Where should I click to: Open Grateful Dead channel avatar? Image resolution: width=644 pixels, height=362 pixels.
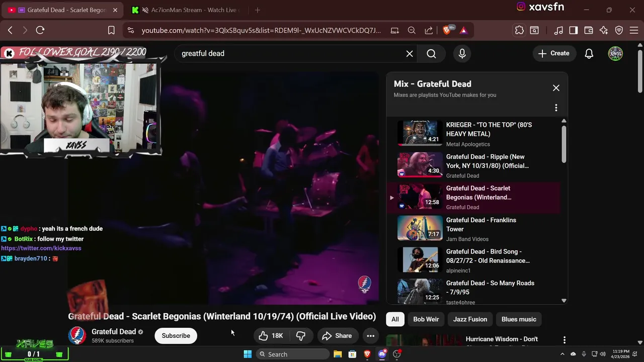(77, 335)
